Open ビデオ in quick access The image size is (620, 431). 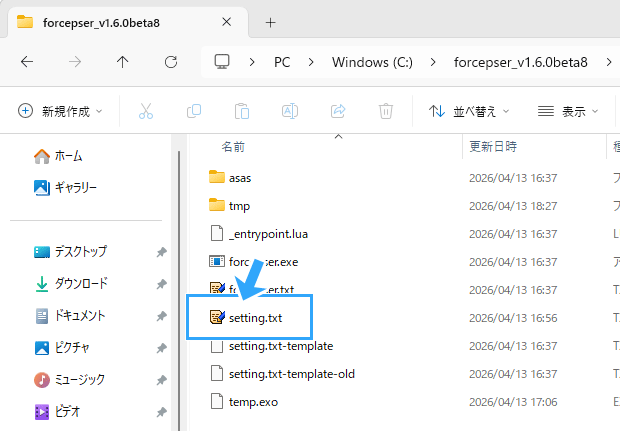[57, 412]
